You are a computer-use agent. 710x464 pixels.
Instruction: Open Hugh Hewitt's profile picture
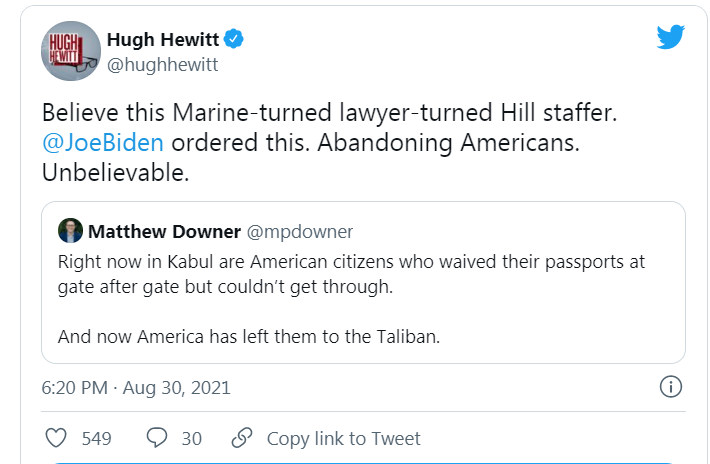tap(70, 51)
